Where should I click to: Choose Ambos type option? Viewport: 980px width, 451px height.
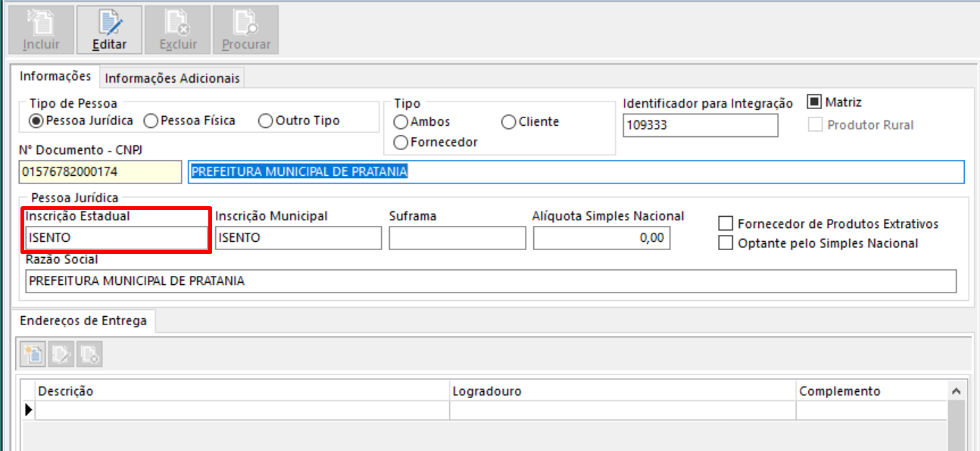click(422, 122)
